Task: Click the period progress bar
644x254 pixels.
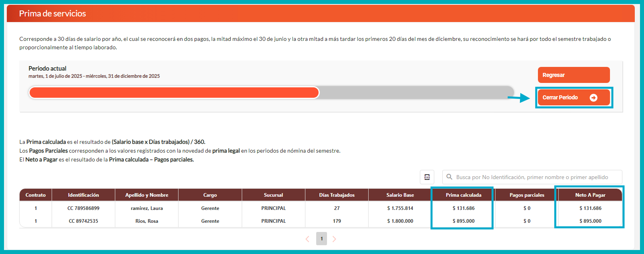Action: (x=271, y=93)
